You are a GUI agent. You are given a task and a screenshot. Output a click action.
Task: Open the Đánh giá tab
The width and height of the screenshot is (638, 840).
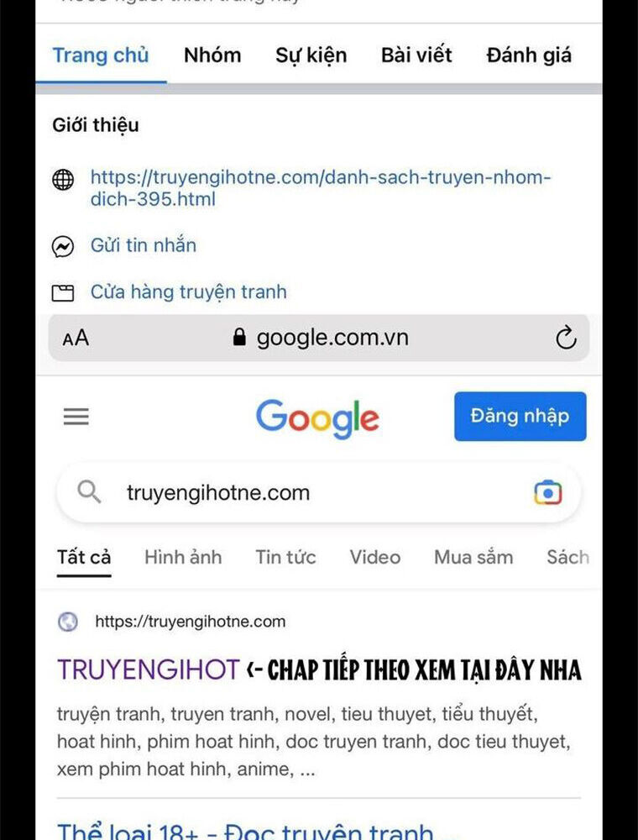529,55
